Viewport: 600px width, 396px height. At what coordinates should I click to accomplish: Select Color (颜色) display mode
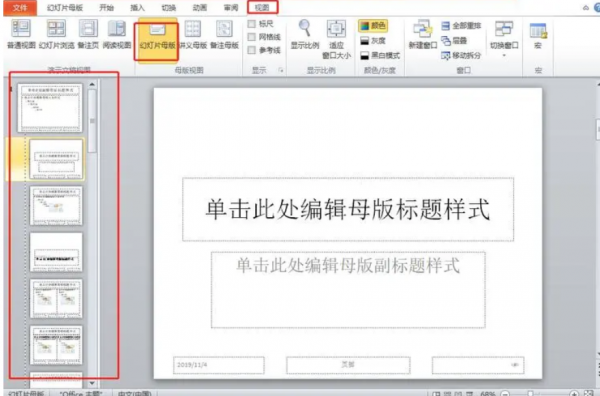[373, 26]
